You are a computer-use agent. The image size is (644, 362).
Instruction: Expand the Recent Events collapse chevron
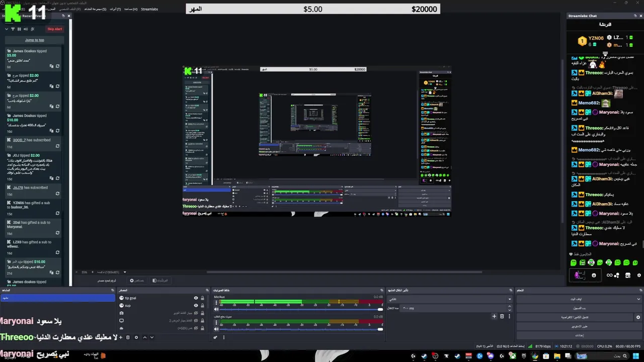pyautogui.click(x=7, y=29)
